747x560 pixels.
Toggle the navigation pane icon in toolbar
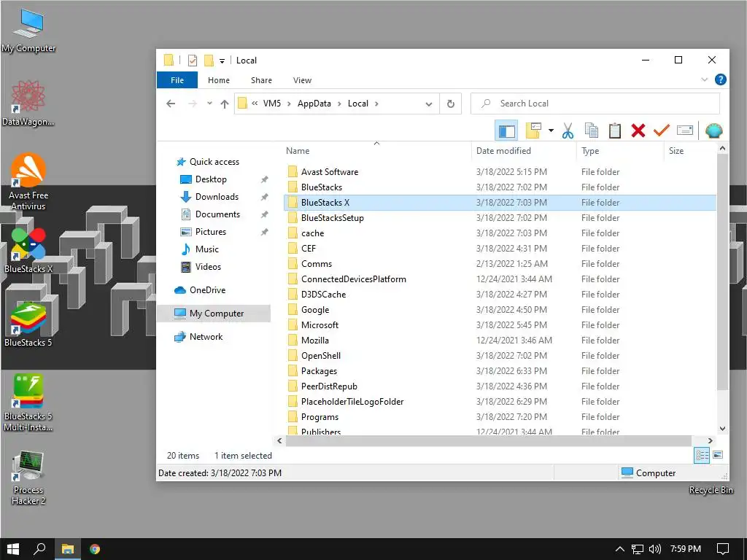pyautogui.click(x=506, y=131)
